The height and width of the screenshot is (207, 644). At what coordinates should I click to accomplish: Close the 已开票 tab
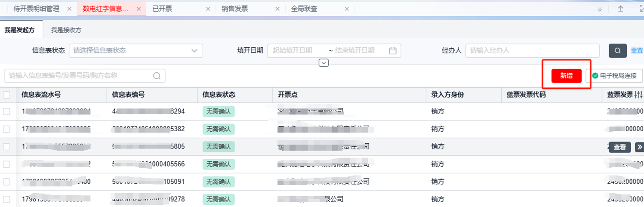208,9
